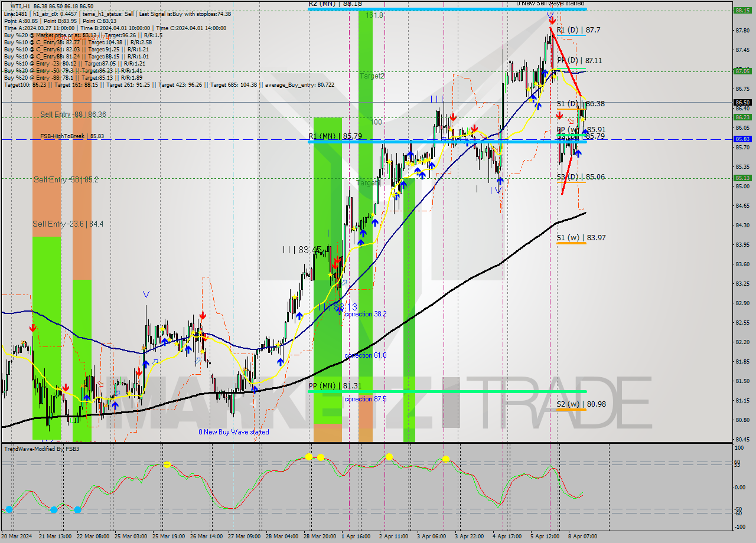Click the 86.50 current price tag on the axis
This screenshot has height=543, width=756.
coord(743,102)
